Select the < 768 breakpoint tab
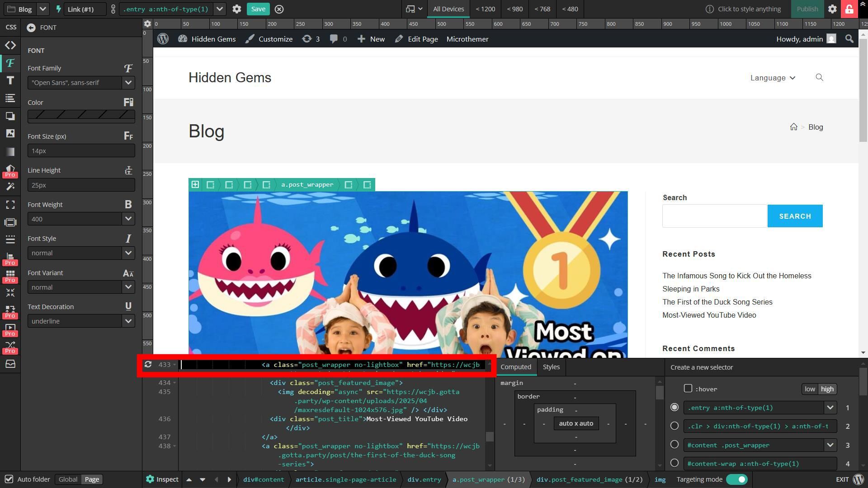This screenshot has width=868, height=488. pos(542,9)
